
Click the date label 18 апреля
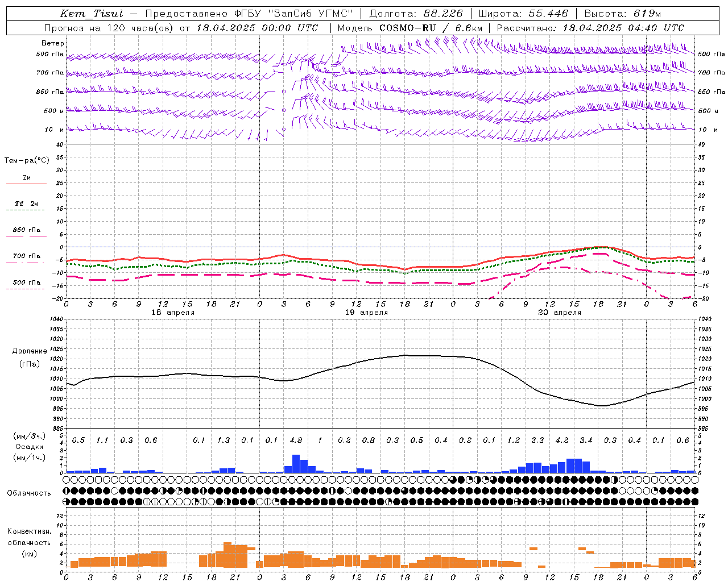173,313
